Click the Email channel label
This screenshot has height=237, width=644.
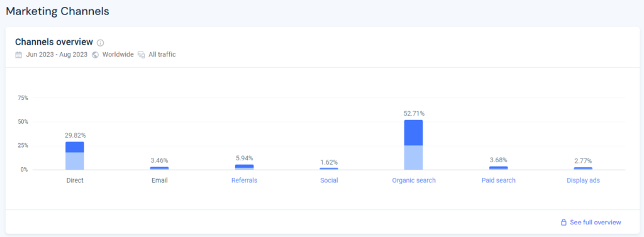point(159,180)
